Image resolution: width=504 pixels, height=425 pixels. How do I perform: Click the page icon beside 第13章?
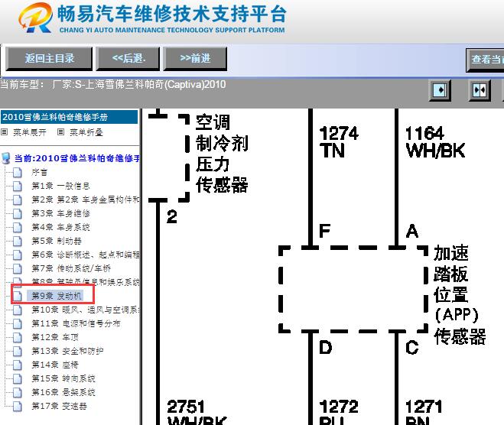[x=18, y=351]
